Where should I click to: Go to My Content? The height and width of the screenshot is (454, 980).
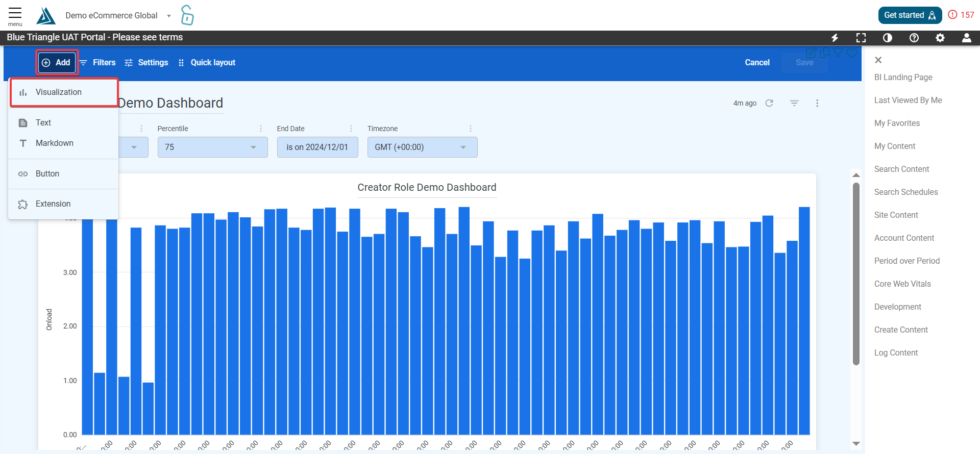coord(895,146)
